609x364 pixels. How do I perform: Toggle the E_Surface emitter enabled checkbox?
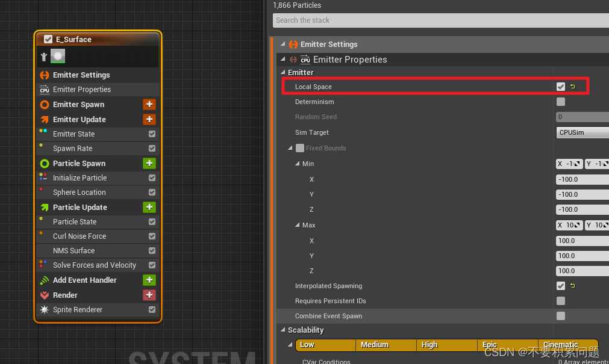(48, 39)
